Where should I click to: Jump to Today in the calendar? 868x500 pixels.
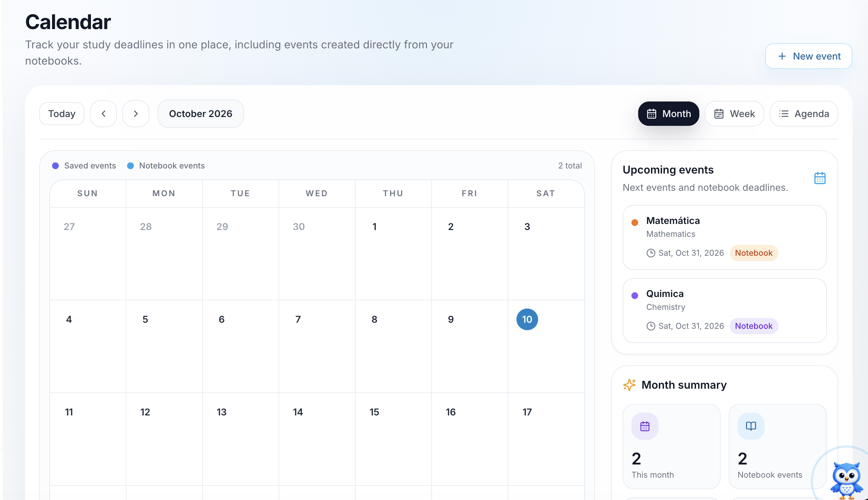tap(62, 114)
